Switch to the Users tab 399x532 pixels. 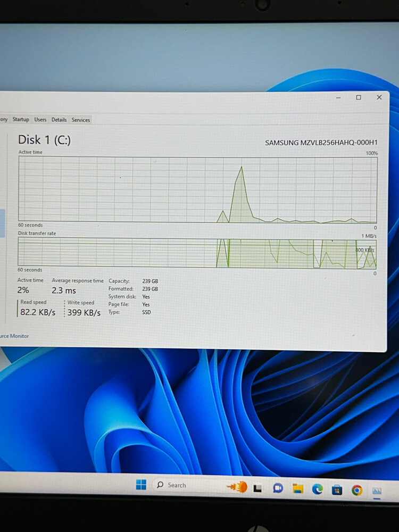click(40, 119)
